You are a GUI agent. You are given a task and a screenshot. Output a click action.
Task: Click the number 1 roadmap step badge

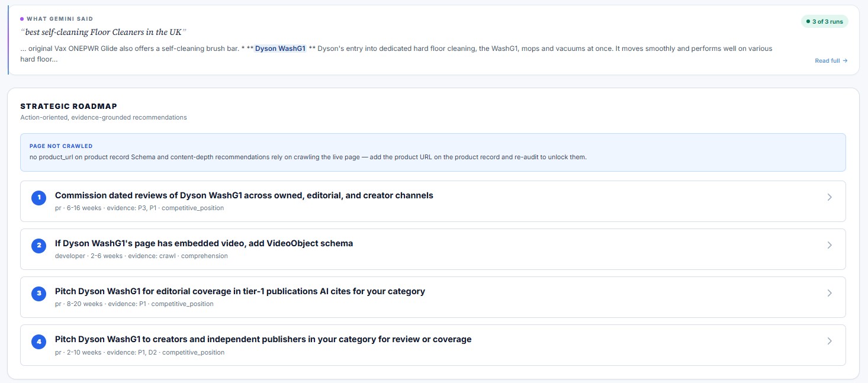pyautogui.click(x=39, y=197)
